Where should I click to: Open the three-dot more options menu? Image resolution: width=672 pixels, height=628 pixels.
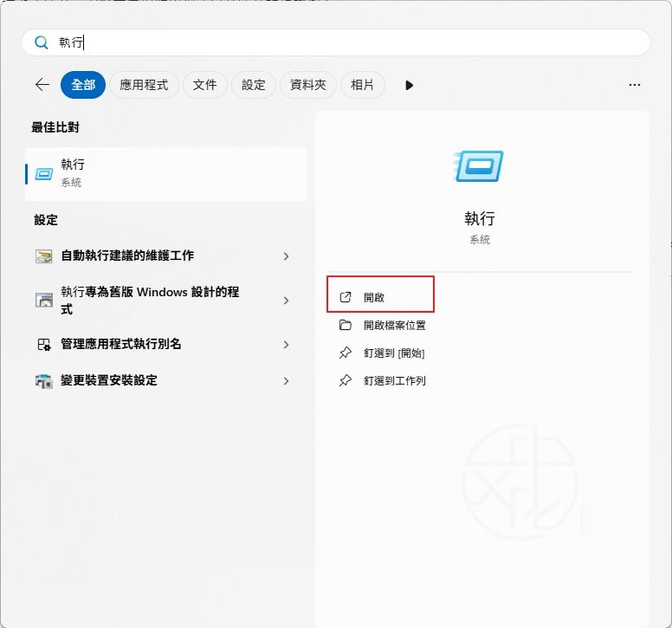point(634,85)
